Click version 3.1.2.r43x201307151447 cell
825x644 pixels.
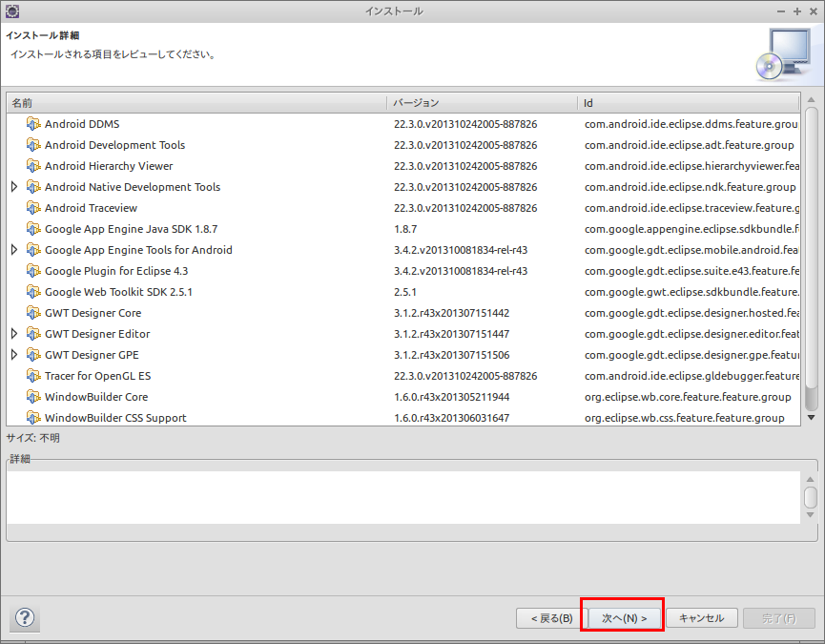pos(451,334)
